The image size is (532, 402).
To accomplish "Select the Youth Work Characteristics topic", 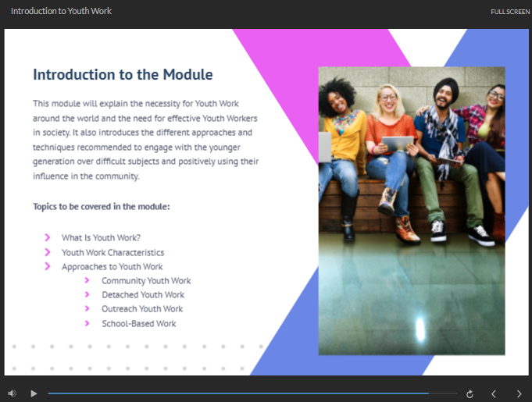I will 112,253.
